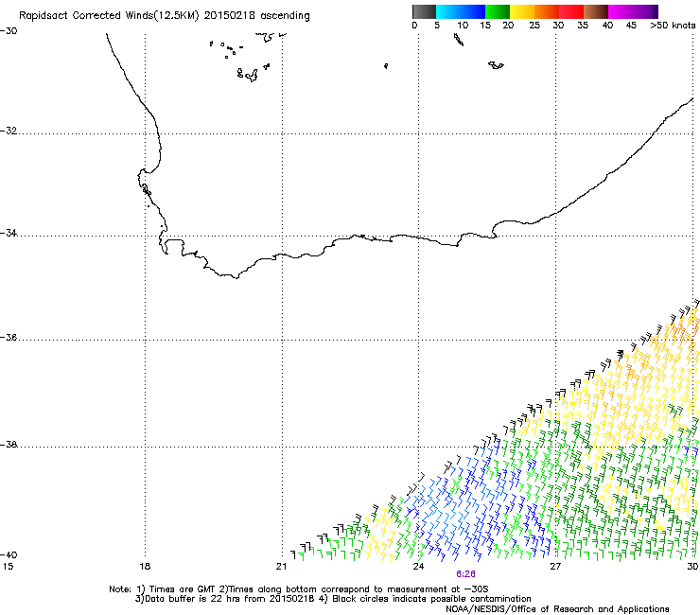Image resolution: width=700 pixels, height=615 pixels.
Task: Click the '21' longitude axis label
Action: coord(281,567)
